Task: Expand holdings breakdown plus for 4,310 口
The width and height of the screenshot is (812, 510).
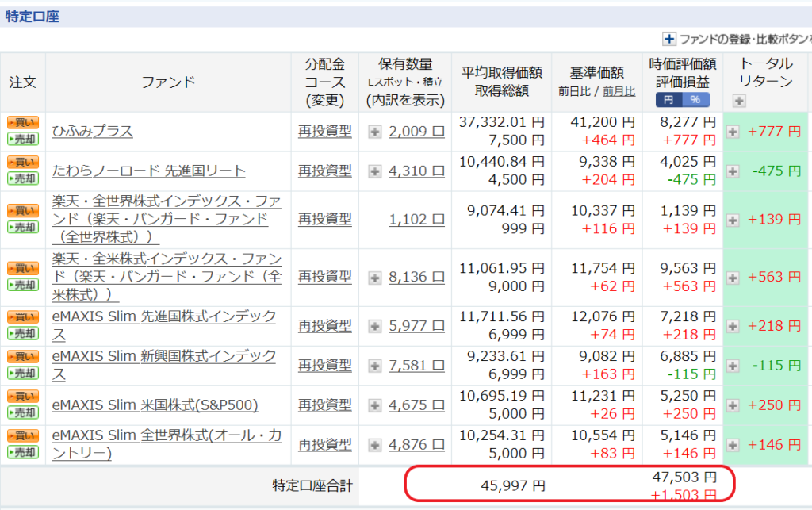Action: click(375, 171)
